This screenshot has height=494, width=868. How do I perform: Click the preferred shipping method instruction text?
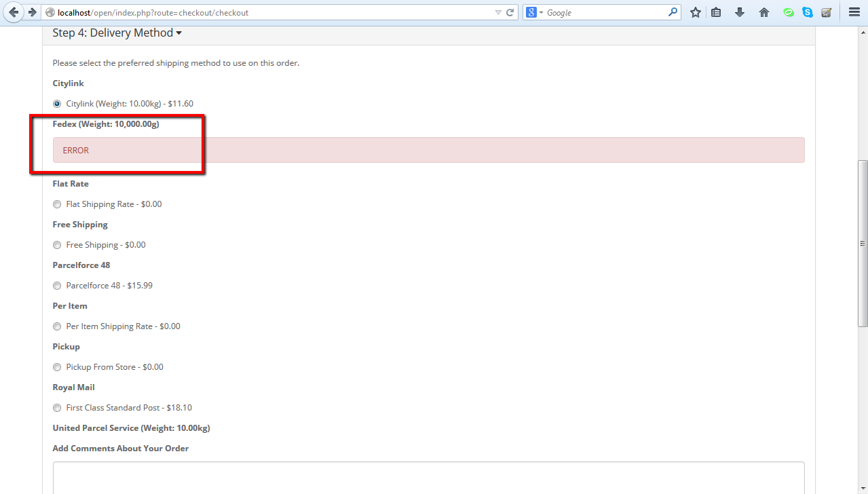[x=176, y=63]
